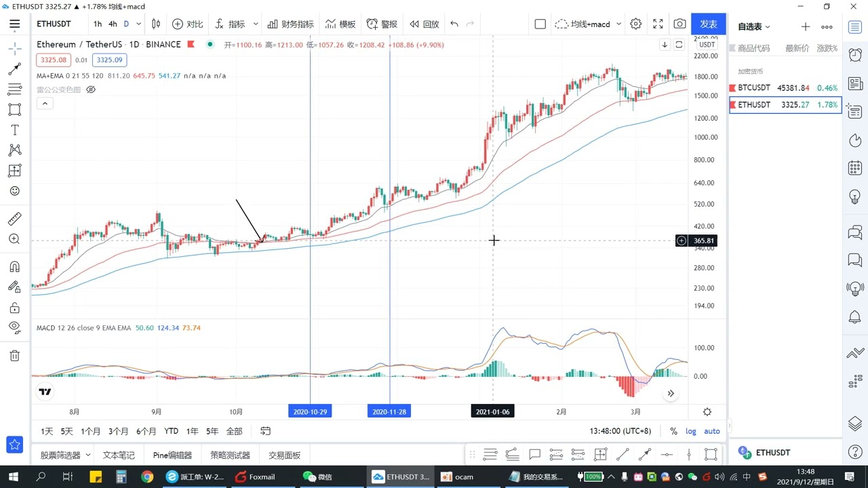Open the object tree layers icon
This screenshot has height=488, width=868.
coord(855,424)
